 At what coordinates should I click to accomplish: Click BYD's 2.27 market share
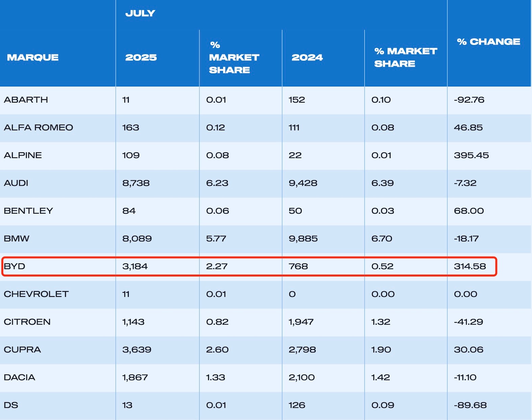coord(217,266)
